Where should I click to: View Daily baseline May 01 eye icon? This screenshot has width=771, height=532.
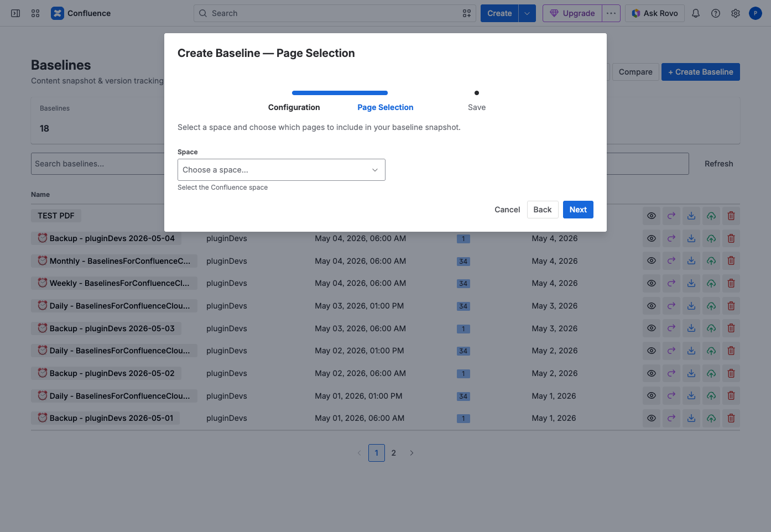pyautogui.click(x=652, y=395)
